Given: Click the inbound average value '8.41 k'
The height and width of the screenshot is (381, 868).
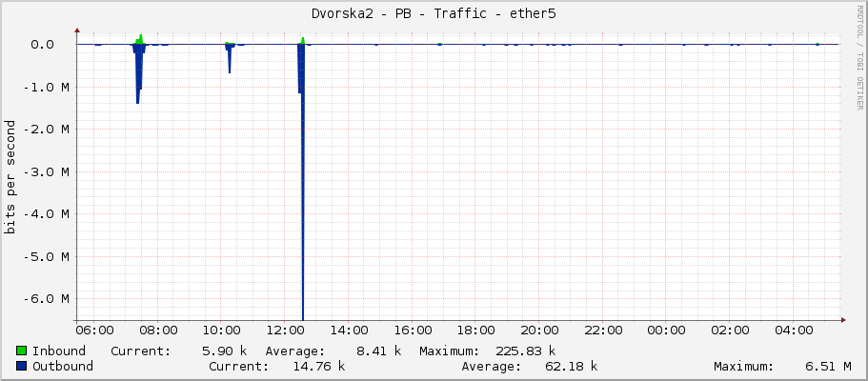Looking at the screenshot, I should (x=378, y=351).
